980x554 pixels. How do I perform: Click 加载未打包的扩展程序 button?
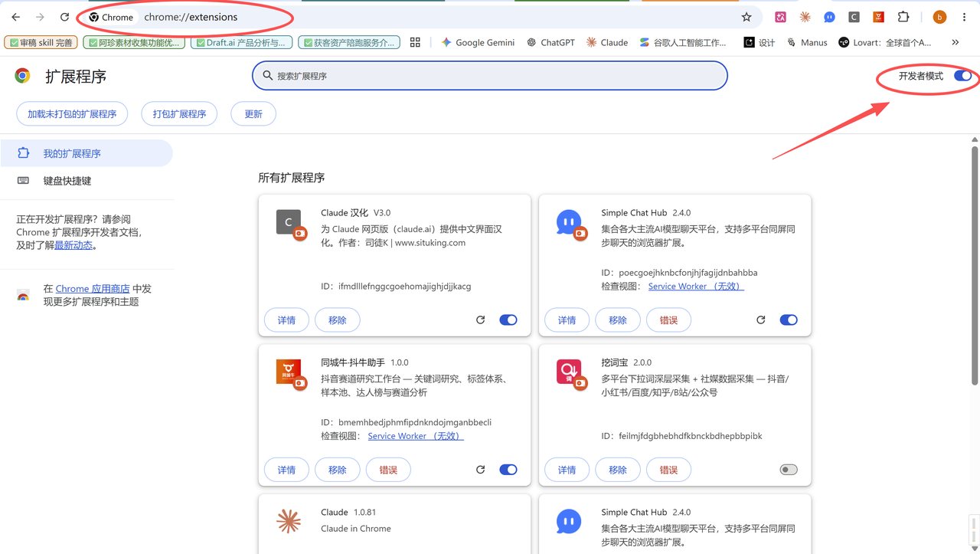pos(72,113)
